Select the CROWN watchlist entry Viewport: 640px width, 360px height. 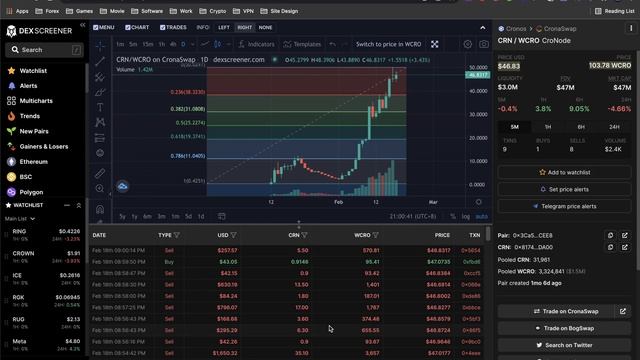pyautogui.click(x=43, y=257)
